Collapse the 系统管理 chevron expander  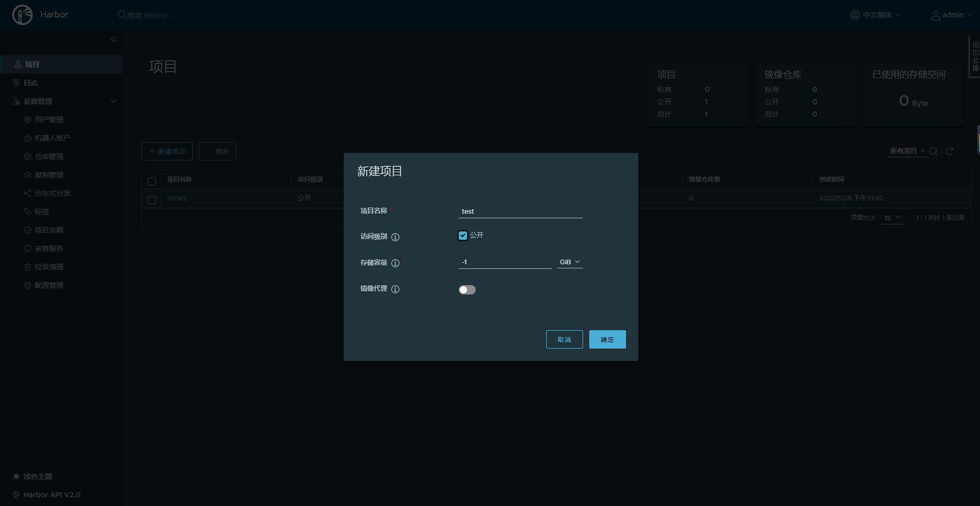114,101
